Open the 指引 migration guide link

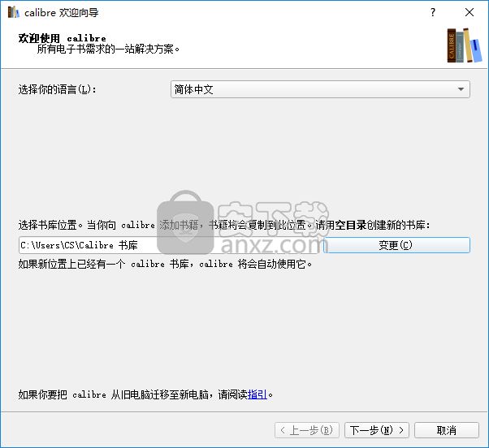tap(257, 394)
